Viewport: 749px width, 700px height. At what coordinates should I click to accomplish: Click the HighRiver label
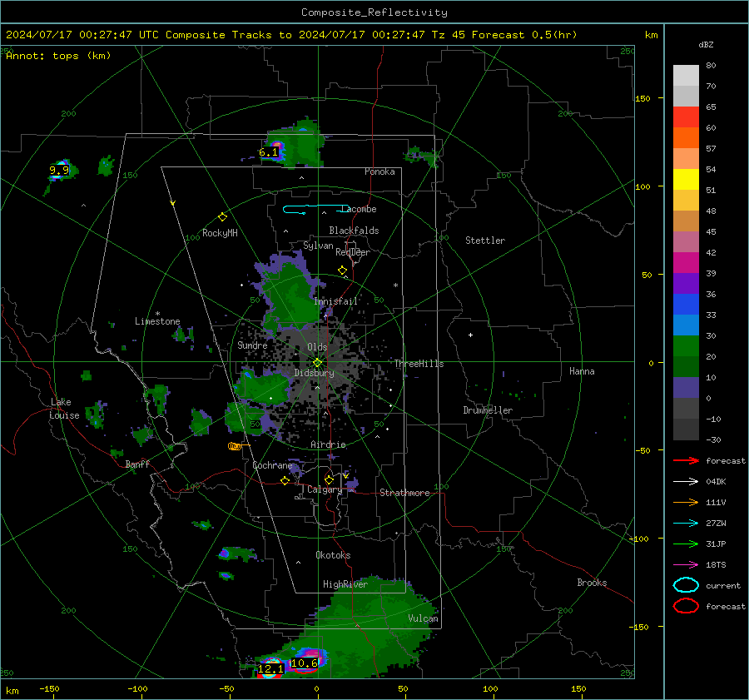point(345,584)
